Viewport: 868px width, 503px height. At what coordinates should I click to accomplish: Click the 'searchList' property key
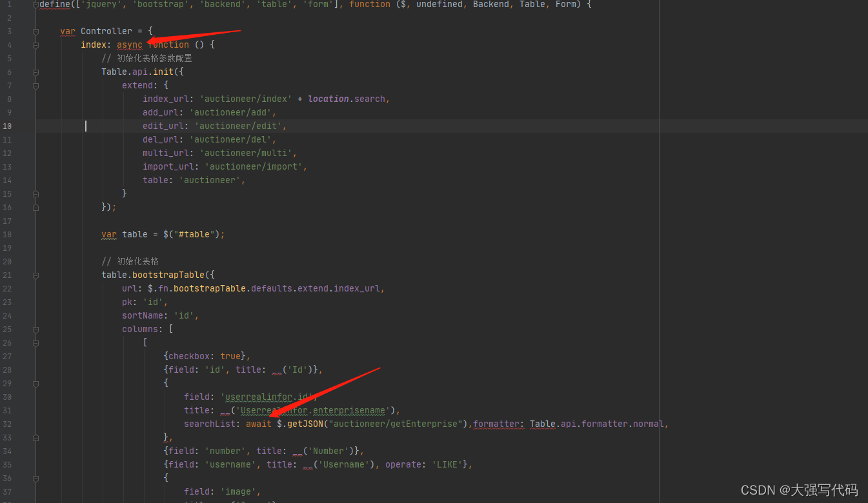(x=210, y=424)
